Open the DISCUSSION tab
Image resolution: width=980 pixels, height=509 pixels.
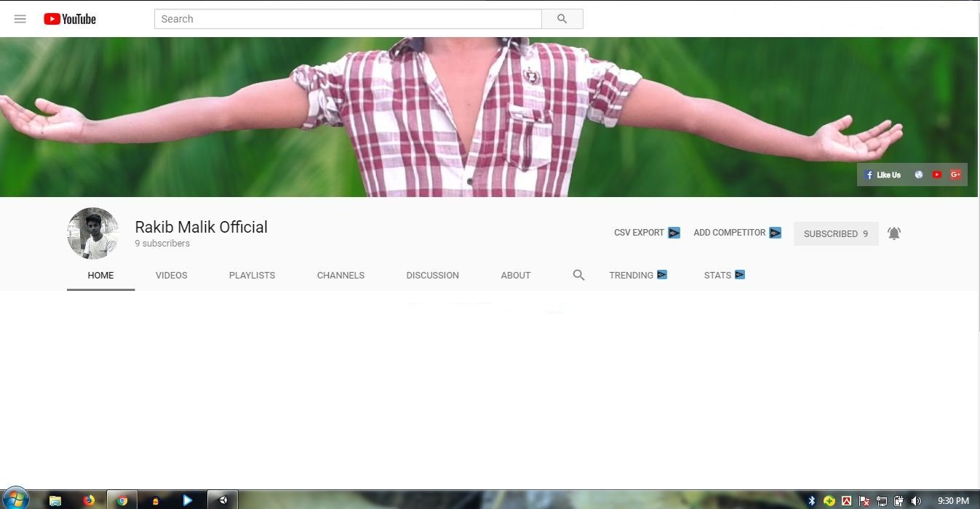pyautogui.click(x=432, y=275)
